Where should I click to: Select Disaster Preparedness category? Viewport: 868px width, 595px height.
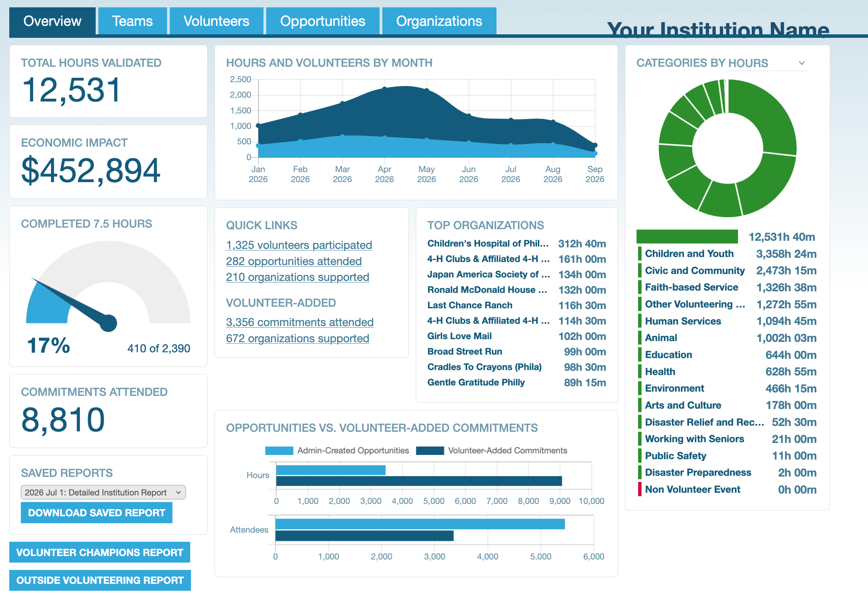coord(727,473)
